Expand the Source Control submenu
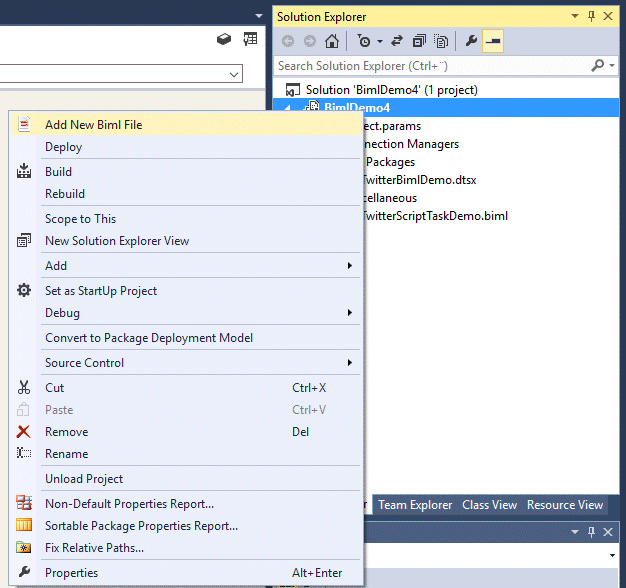The width and height of the screenshot is (626, 588). click(186, 362)
